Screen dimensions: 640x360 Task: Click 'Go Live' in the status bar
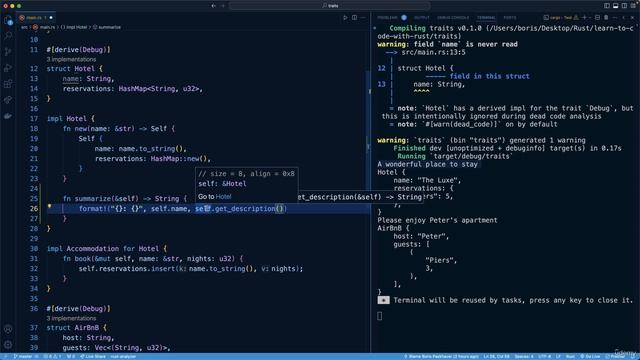click(x=590, y=357)
